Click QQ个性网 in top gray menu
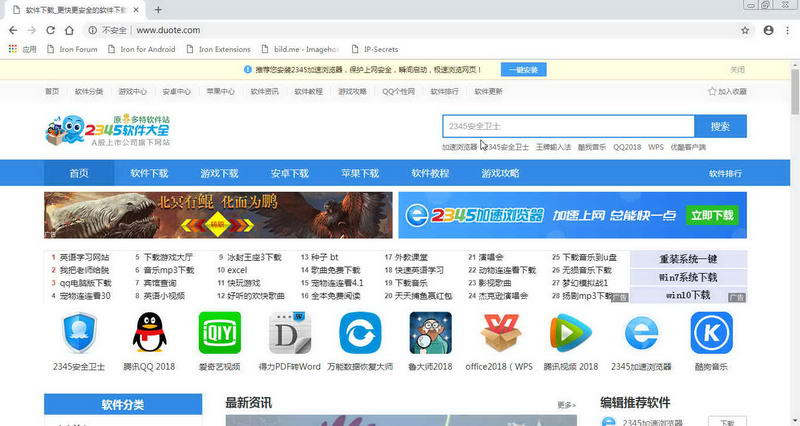This screenshot has width=800, height=426. click(398, 91)
